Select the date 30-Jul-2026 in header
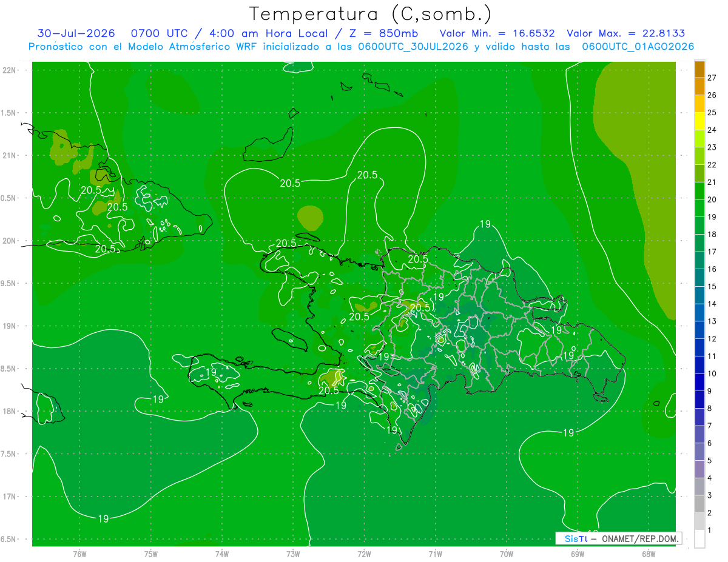The width and height of the screenshot is (728, 562). 76,33
